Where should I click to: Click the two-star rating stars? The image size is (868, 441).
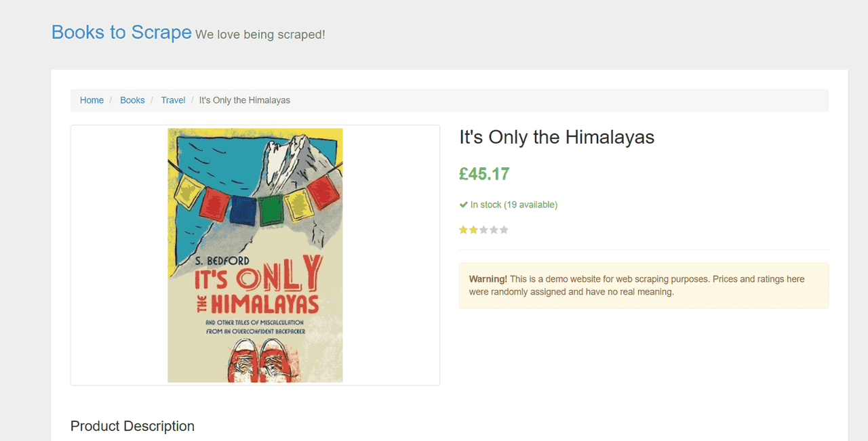(x=484, y=230)
